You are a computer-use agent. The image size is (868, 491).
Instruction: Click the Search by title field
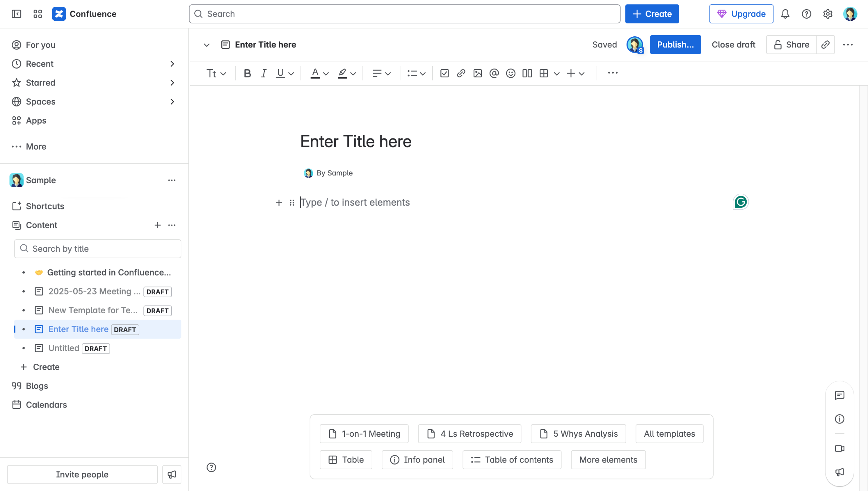98,249
